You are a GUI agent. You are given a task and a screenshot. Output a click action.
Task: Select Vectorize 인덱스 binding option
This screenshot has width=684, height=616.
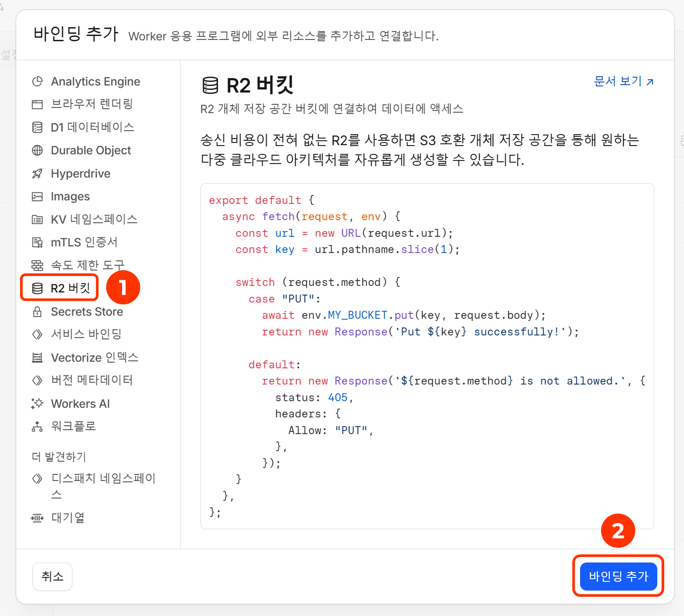[x=95, y=357]
